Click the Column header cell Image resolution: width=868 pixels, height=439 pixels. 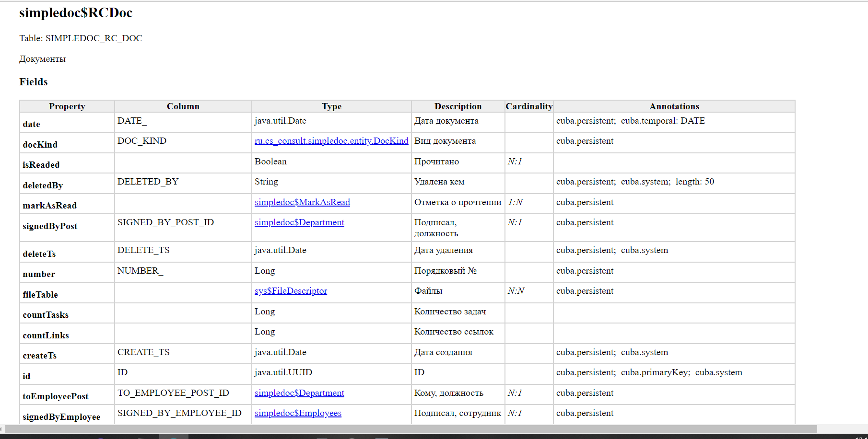tap(183, 106)
